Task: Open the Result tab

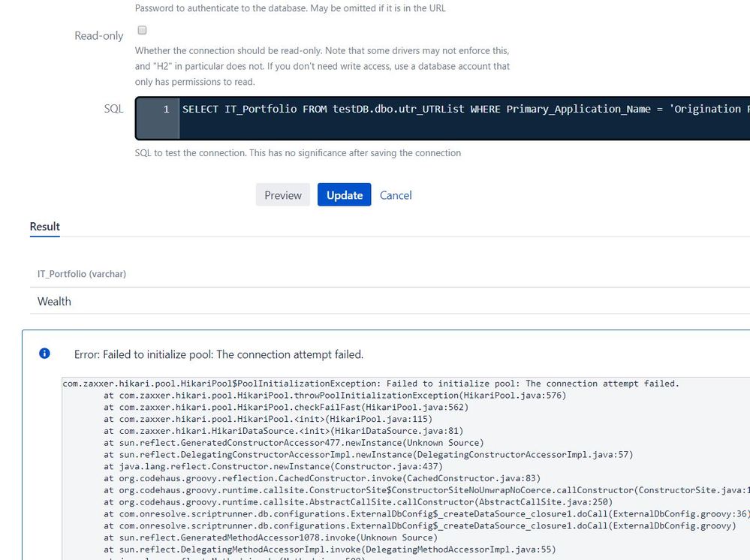Action: point(45,227)
